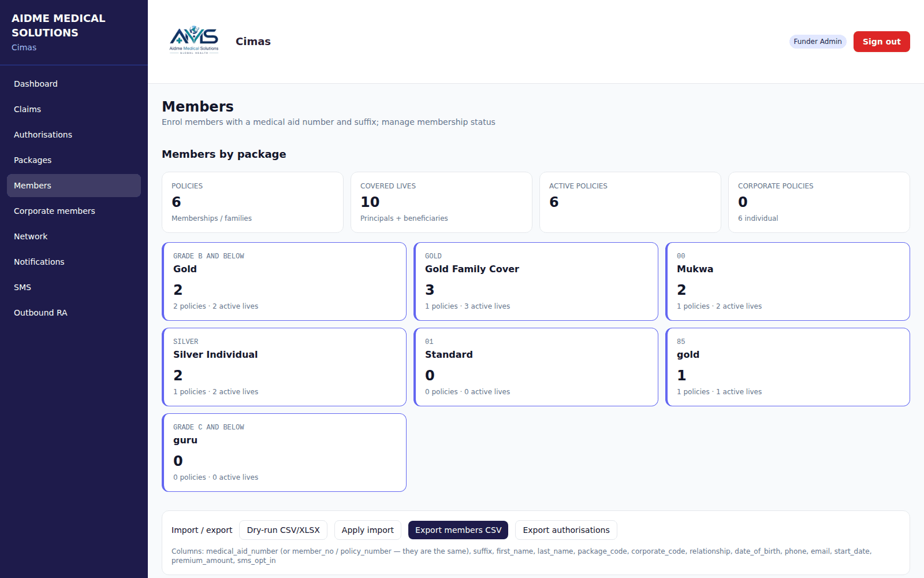Click the 'Import / export' label
The height and width of the screenshot is (578, 924).
202,530
